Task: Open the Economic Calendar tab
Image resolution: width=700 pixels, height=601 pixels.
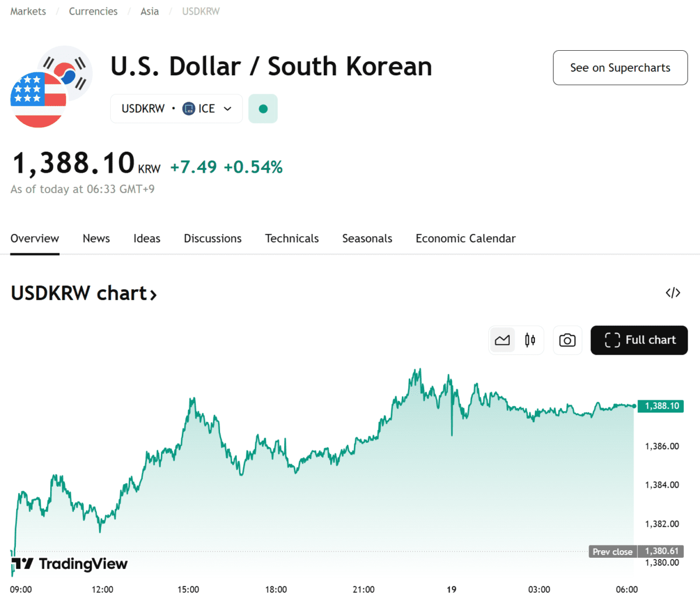Action: point(466,239)
